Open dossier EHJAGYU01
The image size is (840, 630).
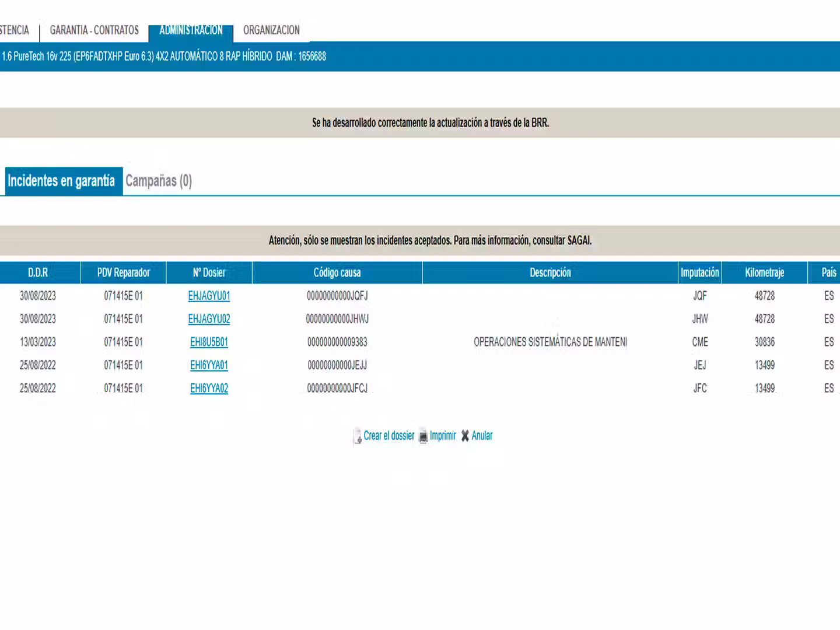(209, 296)
